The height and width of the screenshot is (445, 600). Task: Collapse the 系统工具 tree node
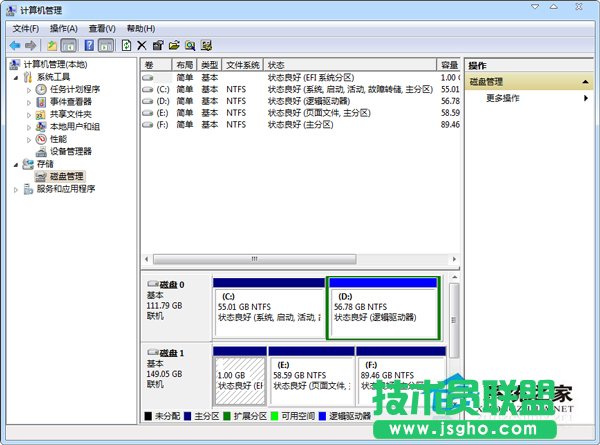[x=16, y=78]
